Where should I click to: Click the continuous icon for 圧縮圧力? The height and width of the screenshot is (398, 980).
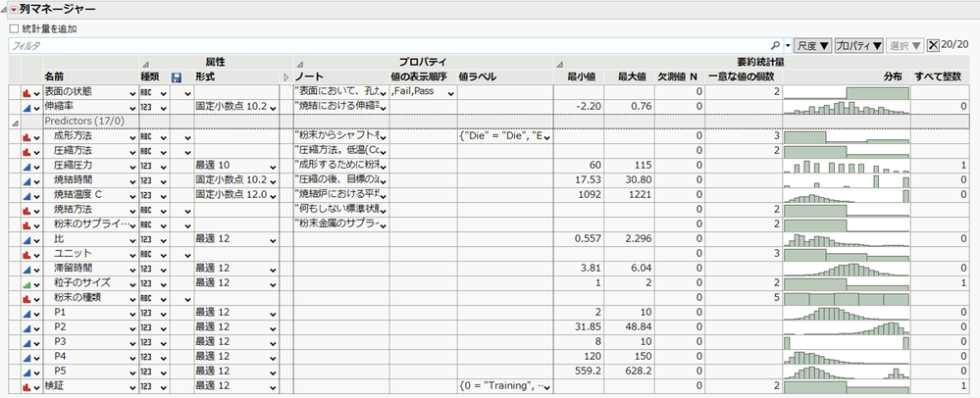[26, 167]
